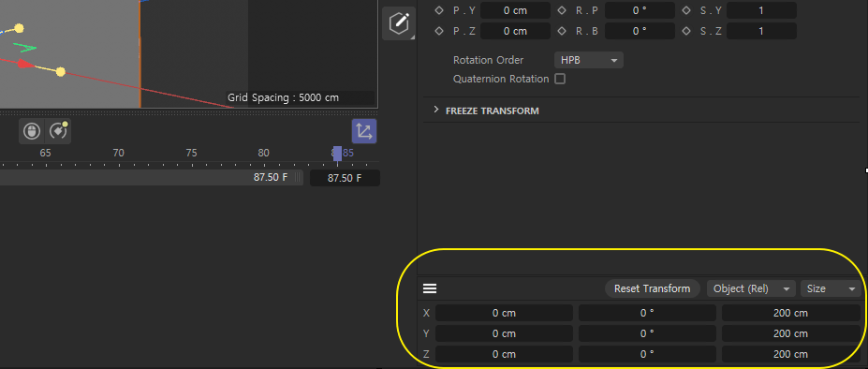Click the Reset Transform button
868x369 pixels.
(x=652, y=288)
